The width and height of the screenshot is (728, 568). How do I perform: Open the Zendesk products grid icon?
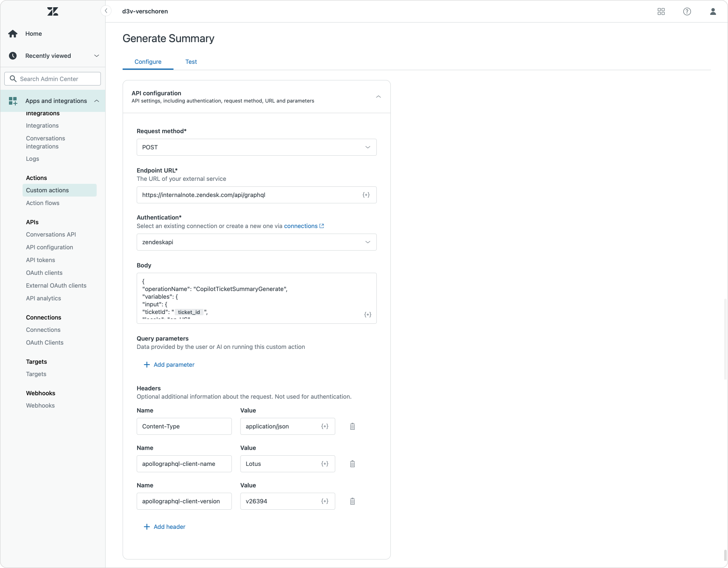tap(661, 11)
